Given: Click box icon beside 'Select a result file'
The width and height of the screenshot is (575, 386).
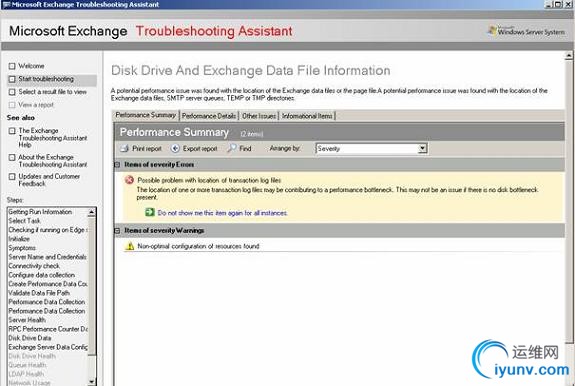Looking at the screenshot, I should 12,92.
